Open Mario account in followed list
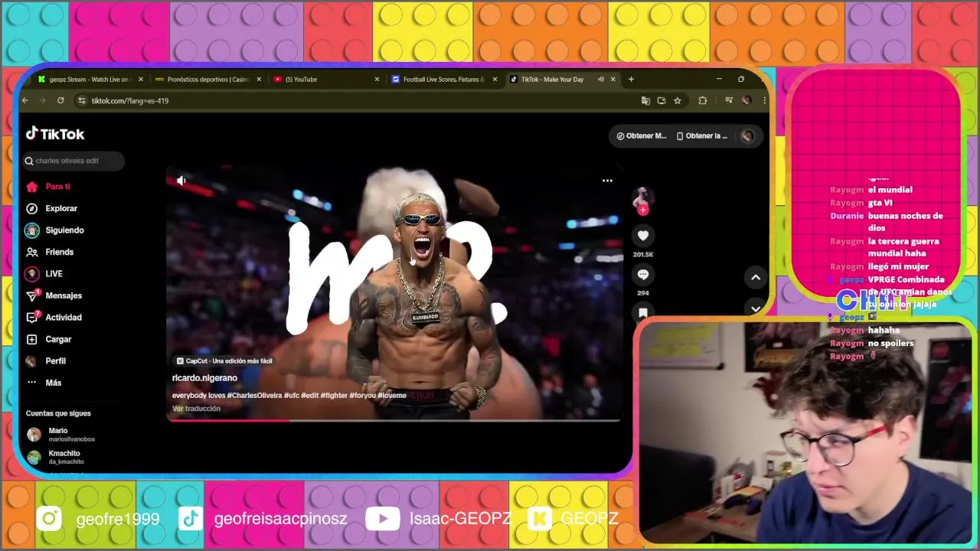The image size is (980, 551). (x=60, y=435)
